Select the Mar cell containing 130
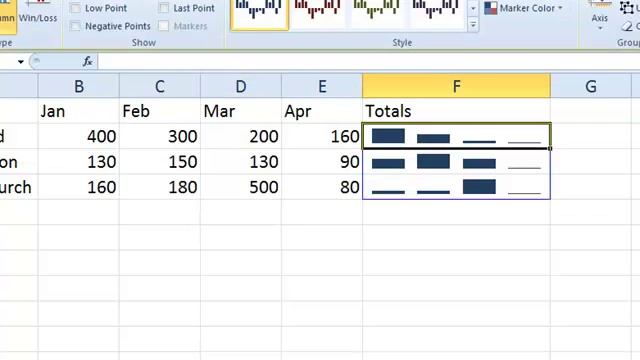The image size is (640, 360). (241, 162)
